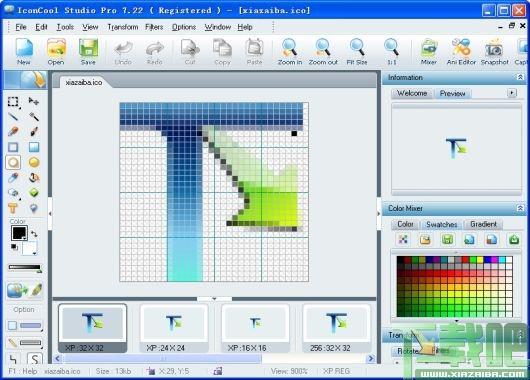Select the line drawing tool

[13, 117]
